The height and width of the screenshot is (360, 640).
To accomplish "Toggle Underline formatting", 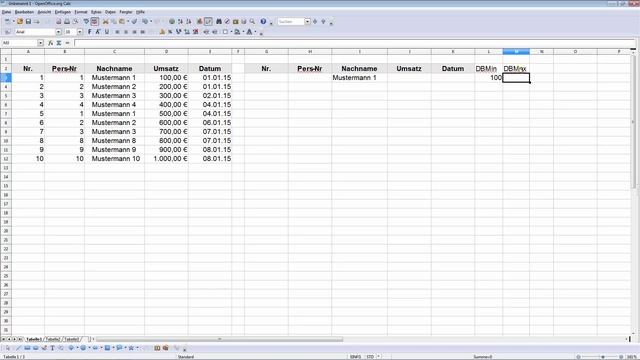I will pyautogui.click(x=107, y=32).
